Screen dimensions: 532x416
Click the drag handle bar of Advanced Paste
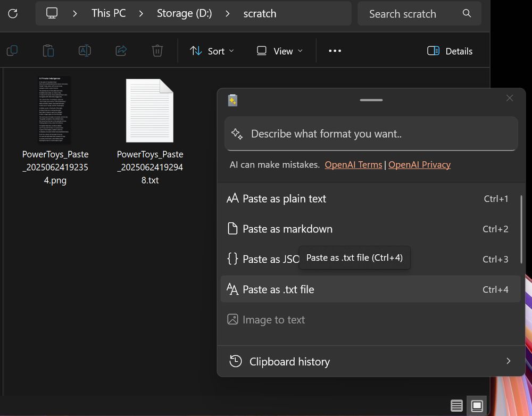pos(371,100)
